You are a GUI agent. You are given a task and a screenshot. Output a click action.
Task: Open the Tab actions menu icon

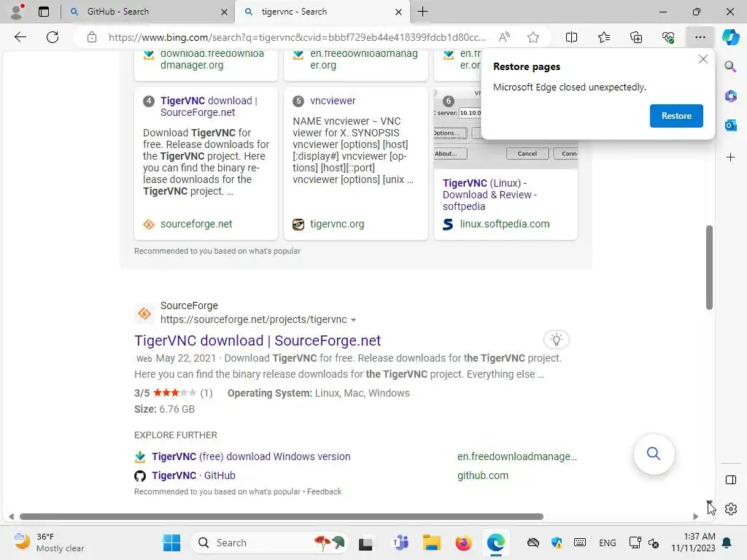43,12
